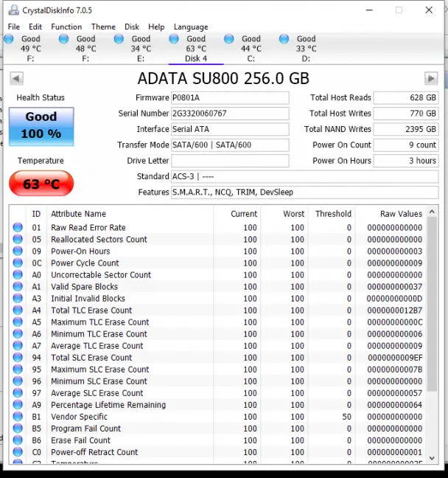Click the Raw Values column header
Image resolution: width=448 pixels, height=478 pixels.
pos(391,214)
